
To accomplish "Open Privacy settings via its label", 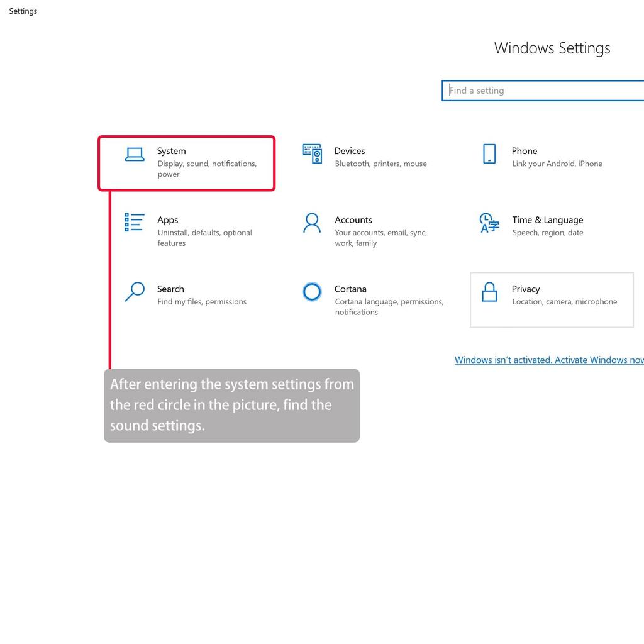I will click(x=526, y=289).
